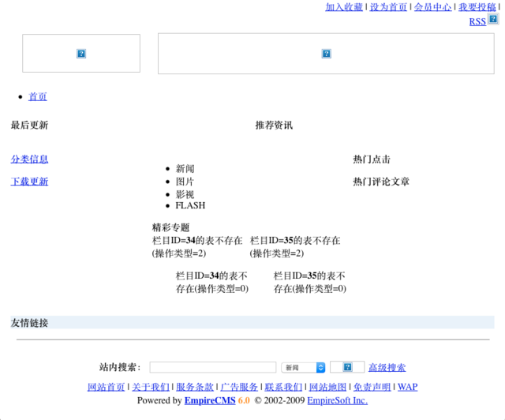Open the WAP footer link

tap(407, 387)
